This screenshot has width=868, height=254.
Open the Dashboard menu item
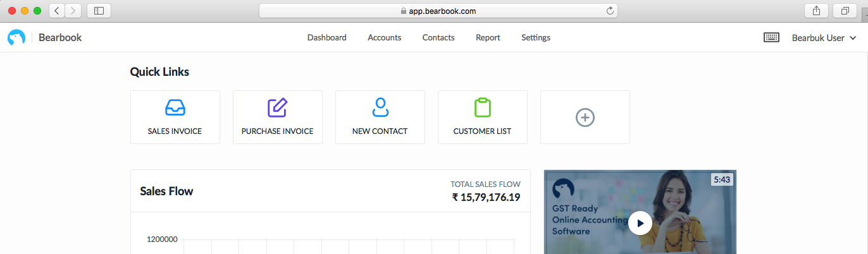[x=327, y=38]
